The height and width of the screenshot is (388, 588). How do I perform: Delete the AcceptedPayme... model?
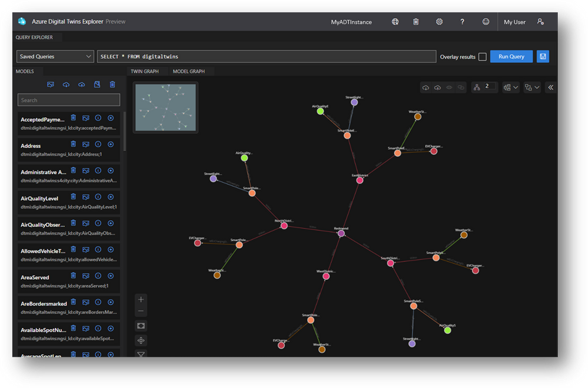[74, 118]
